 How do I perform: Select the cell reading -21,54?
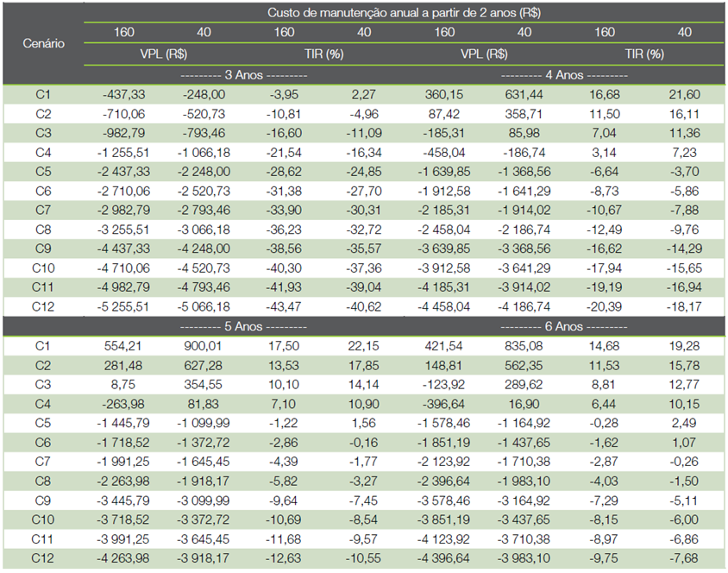pos(284,152)
